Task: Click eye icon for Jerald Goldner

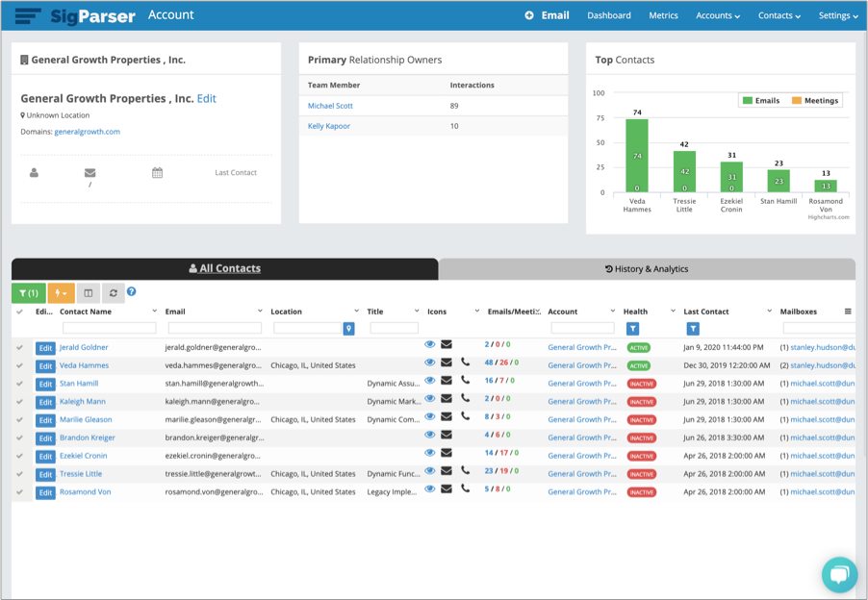Action: (x=429, y=344)
